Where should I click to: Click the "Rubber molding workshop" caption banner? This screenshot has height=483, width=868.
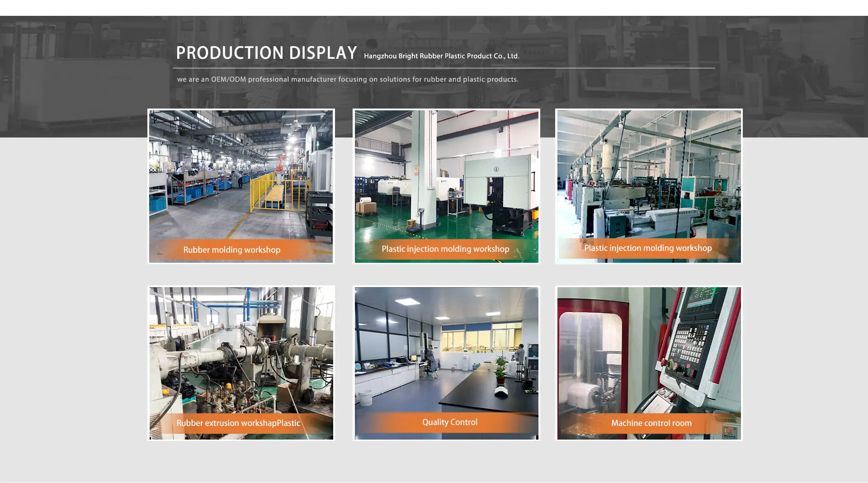click(x=241, y=250)
